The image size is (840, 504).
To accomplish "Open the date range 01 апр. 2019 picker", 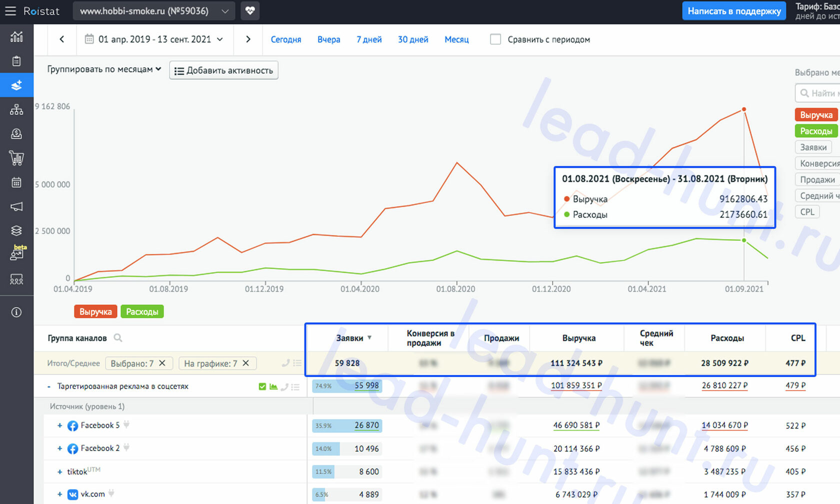I will 154,39.
